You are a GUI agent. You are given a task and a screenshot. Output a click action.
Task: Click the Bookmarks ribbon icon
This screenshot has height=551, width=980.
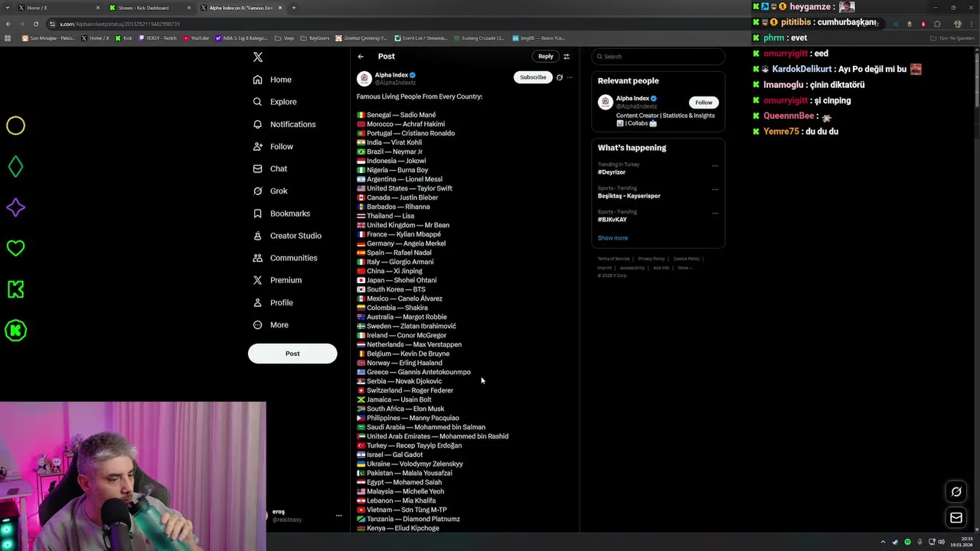(x=257, y=214)
